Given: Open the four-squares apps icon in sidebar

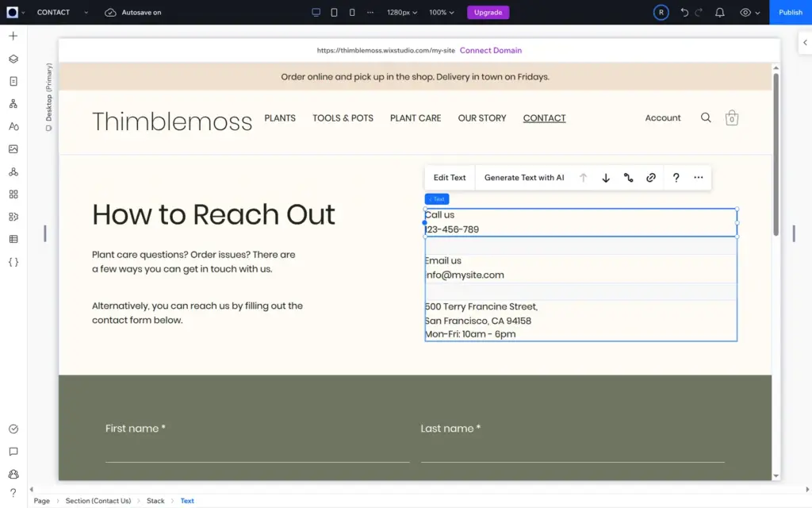Looking at the screenshot, I should pos(13,194).
